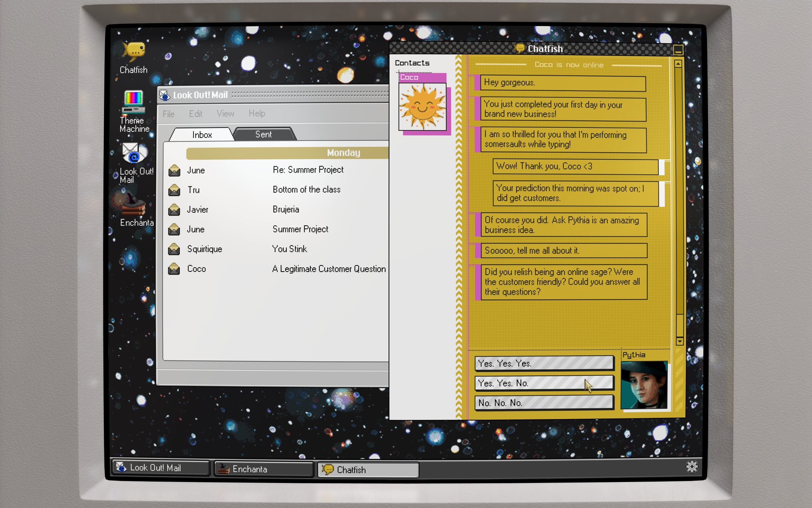Open the File menu in Look Out! Mail
The height and width of the screenshot is (508, 812).
coord(168,114)
